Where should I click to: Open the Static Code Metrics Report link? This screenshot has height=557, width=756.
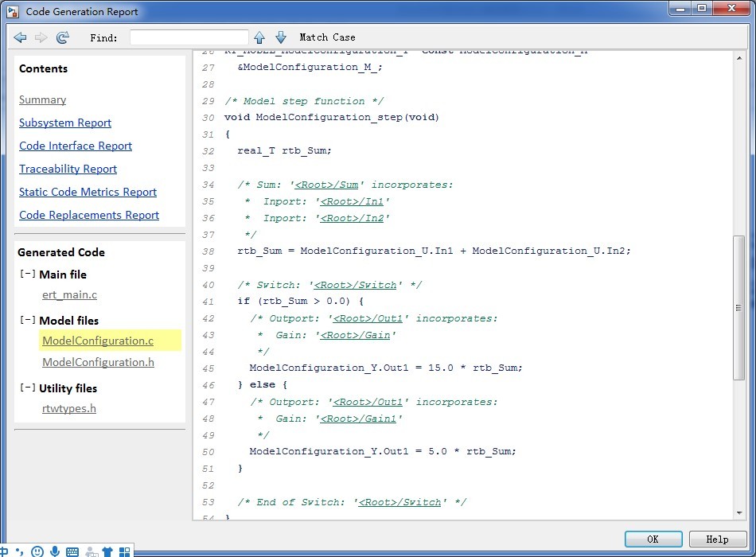(88, 193)
